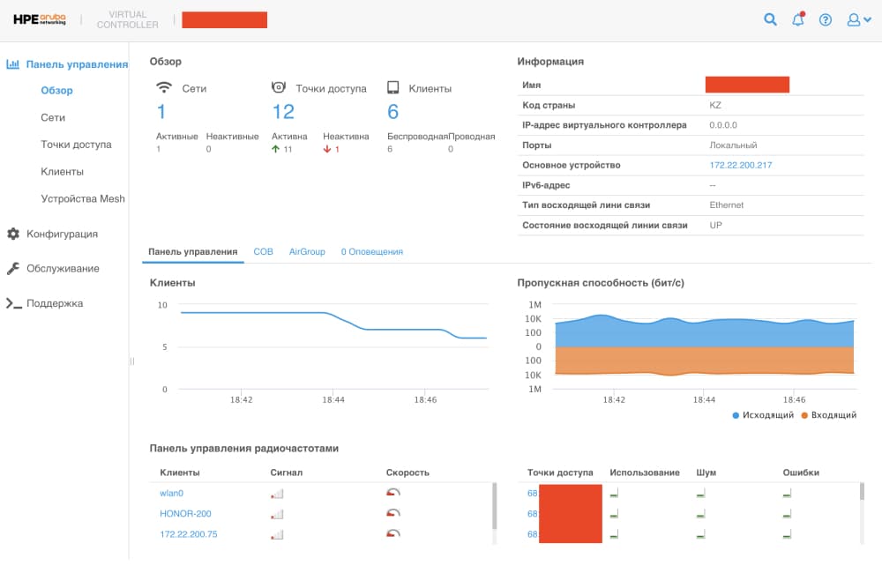Go to Устройства Mesh in the sidebar
The image size is (882, 588).
83,198
